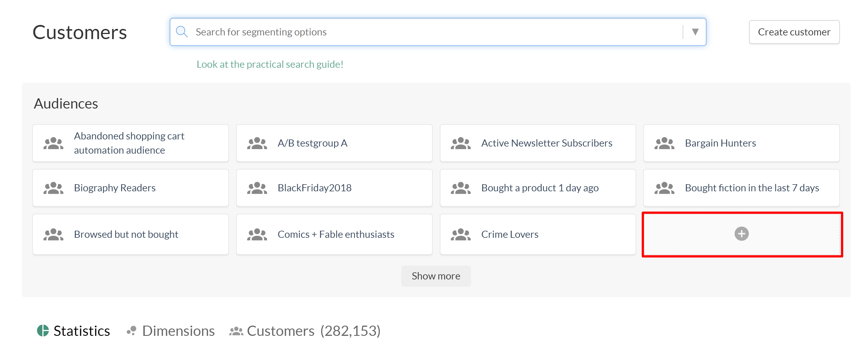Click the search magnifier icon

point(182,32)
